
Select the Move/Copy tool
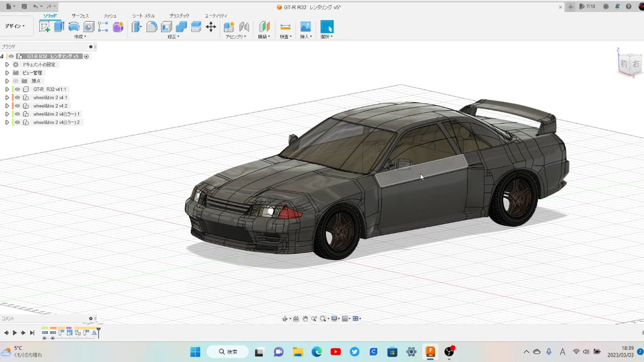click(x=211, y=27)
